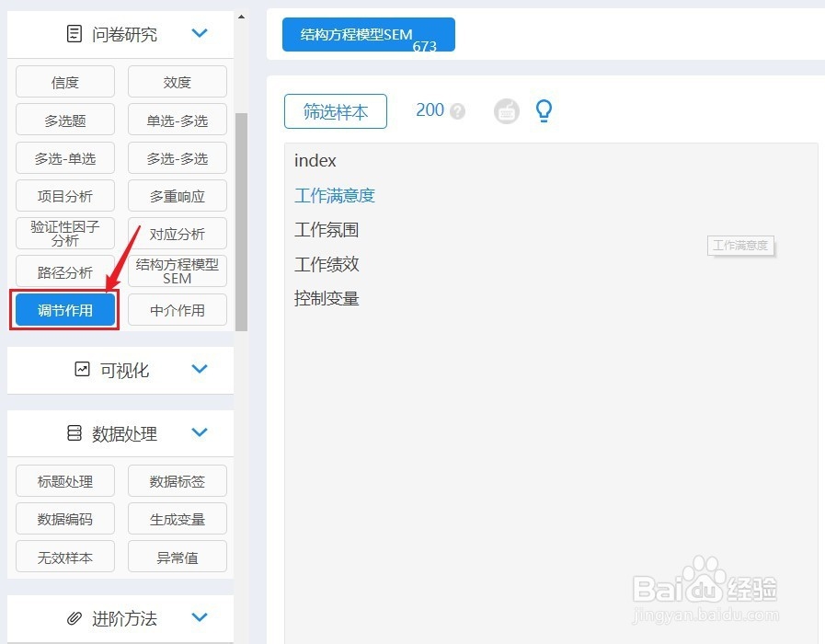
Task: Click the 数据处理 section header
Action: pos(120,433)
